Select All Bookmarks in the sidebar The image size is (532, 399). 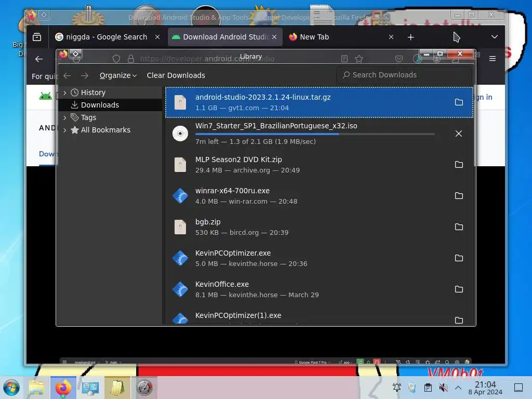110,130
